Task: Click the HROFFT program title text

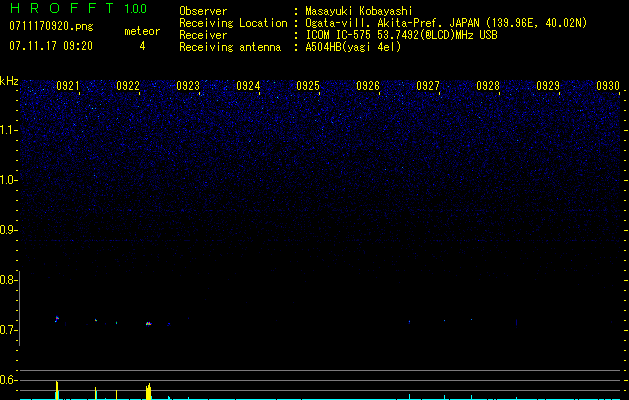Action: (x=61, y=8)
